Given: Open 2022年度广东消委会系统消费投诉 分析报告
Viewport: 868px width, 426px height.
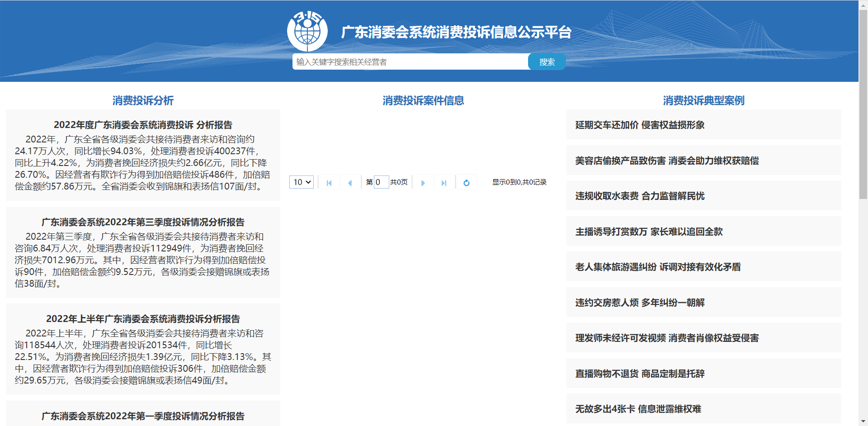Looking at the screenshot, I should point(143,125).
